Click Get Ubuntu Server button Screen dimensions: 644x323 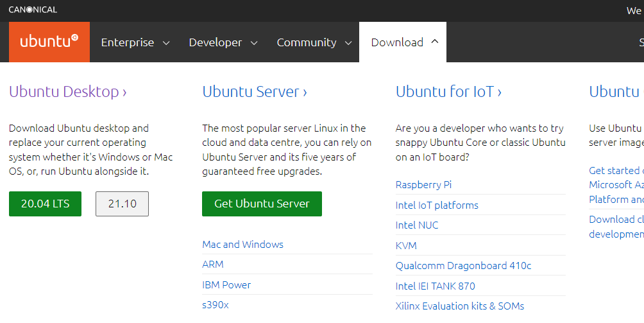[x=262, y=204]
